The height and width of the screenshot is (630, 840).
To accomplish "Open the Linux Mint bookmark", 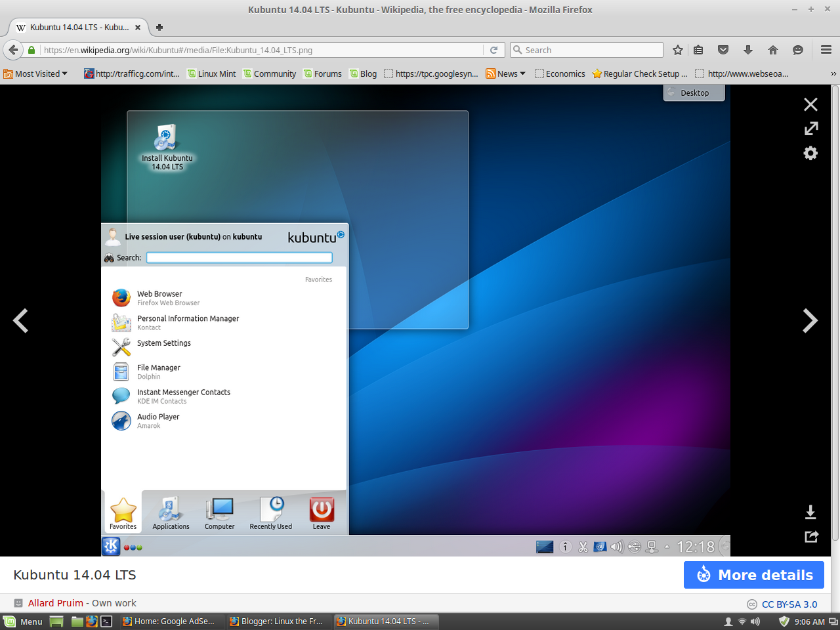I will coord(211,73).
